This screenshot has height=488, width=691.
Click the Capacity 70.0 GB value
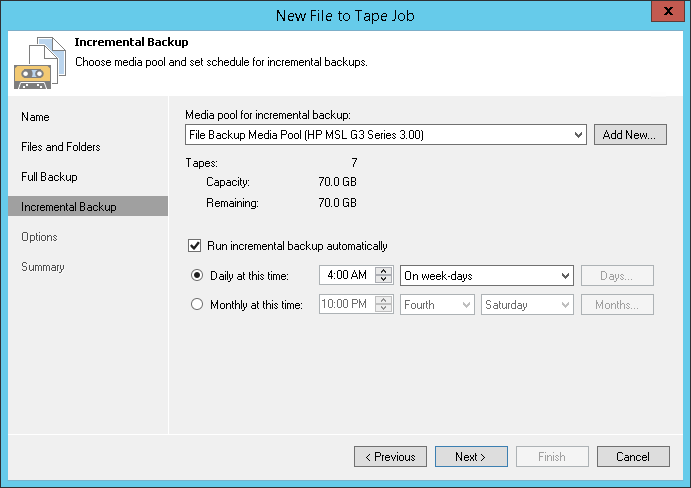click(338, 182)
